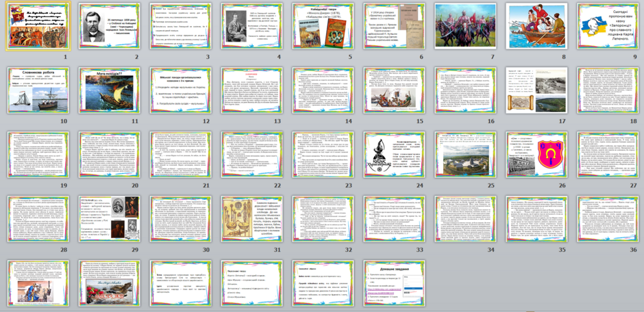Choose slide 7 with the cossack cavalry painting
This screenshot has width=644, height=312.
(x=466, y=26)
